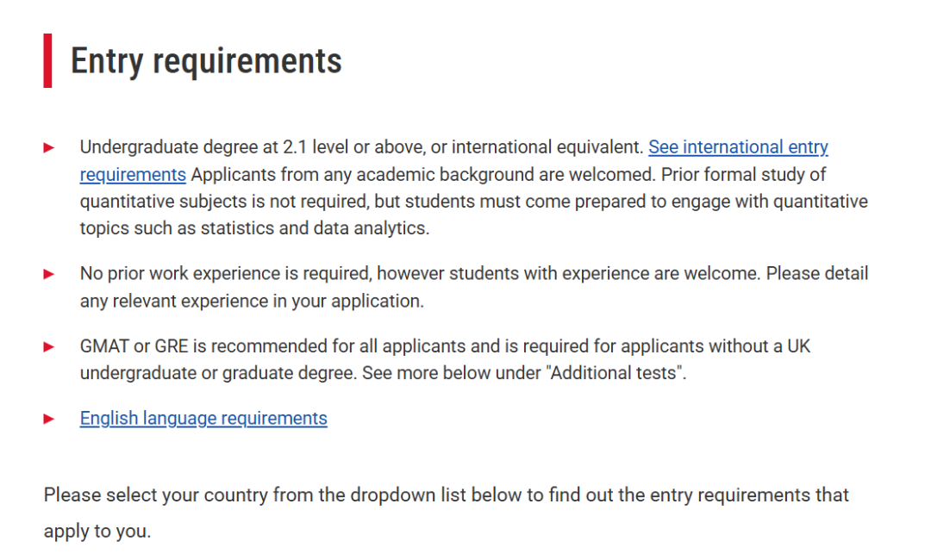The image size is (931, 560).
Task: Click the 'Please select your country' paragraph
Action: point(447,513)
